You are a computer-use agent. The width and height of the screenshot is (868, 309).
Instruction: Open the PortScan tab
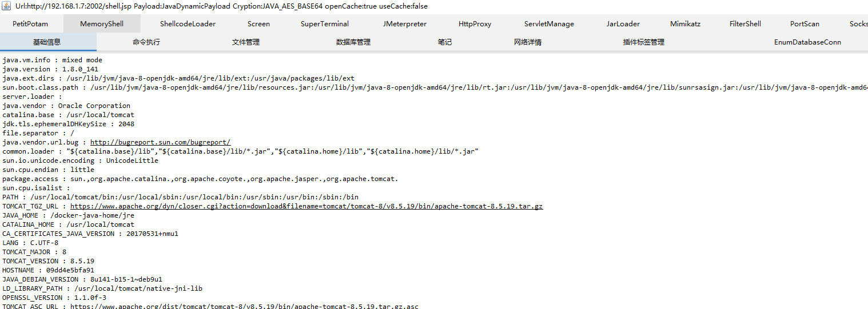(805, 24)
